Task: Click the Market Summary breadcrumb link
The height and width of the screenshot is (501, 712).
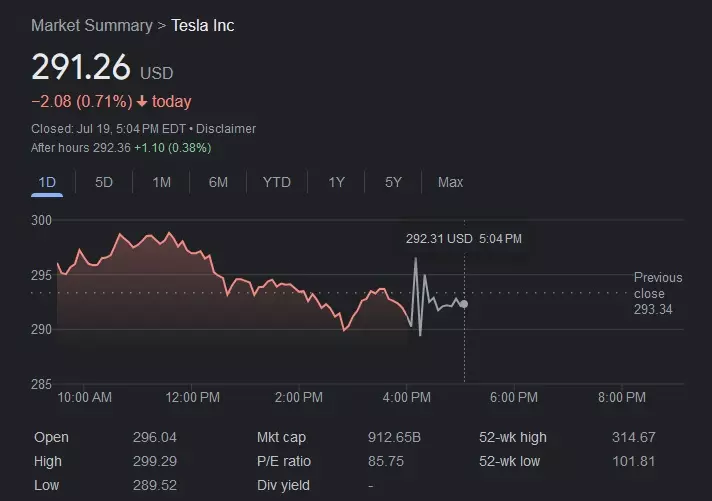Action: 91,25
